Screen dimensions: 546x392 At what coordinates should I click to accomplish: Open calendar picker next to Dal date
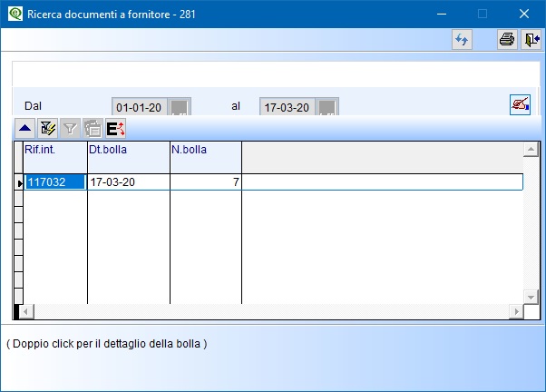(x=180, y=107)
